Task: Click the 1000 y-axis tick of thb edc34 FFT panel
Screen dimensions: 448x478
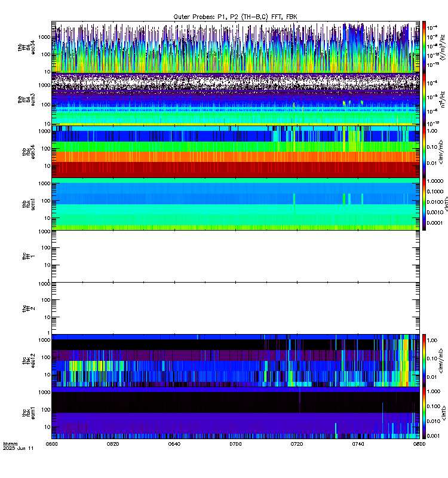Action: click(44, 37)
